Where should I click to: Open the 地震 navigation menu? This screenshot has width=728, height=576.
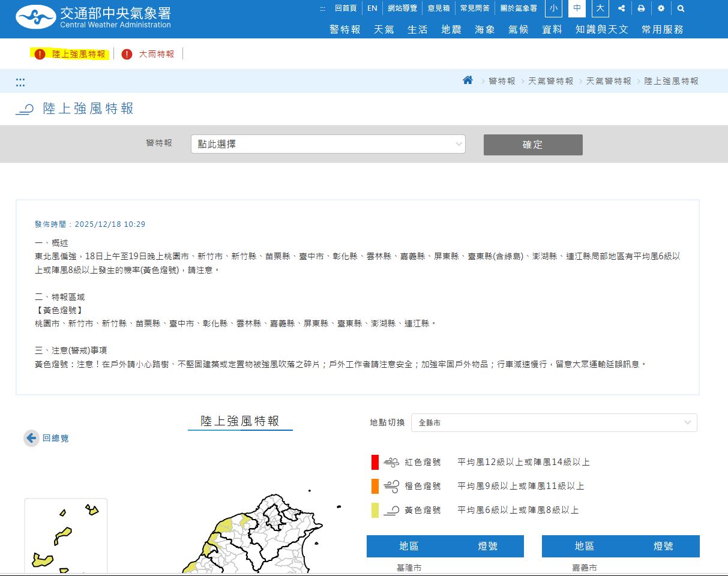(451, 29)
